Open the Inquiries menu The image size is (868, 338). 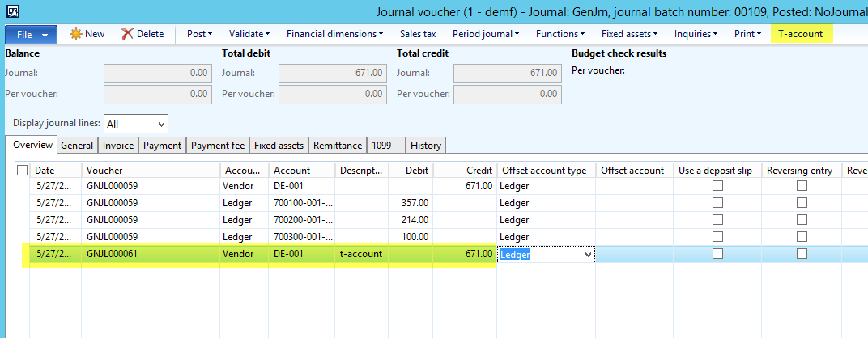[x=696, y=34]
